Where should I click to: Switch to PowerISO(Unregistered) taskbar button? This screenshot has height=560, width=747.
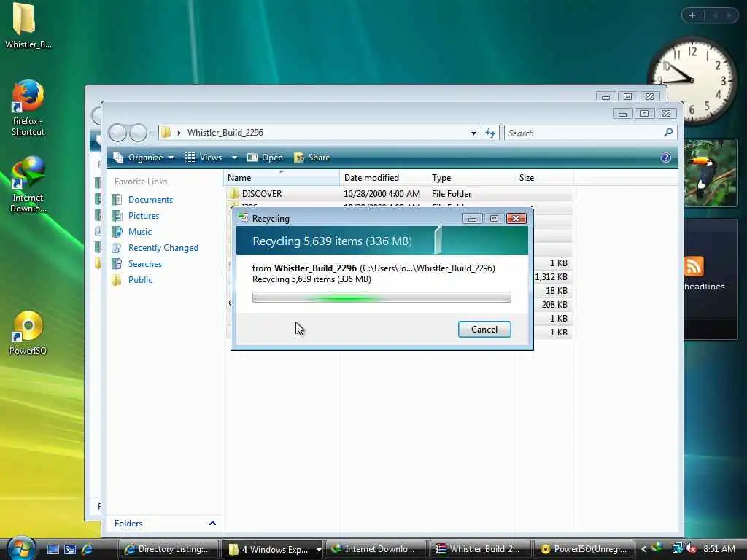pos(584,549)
